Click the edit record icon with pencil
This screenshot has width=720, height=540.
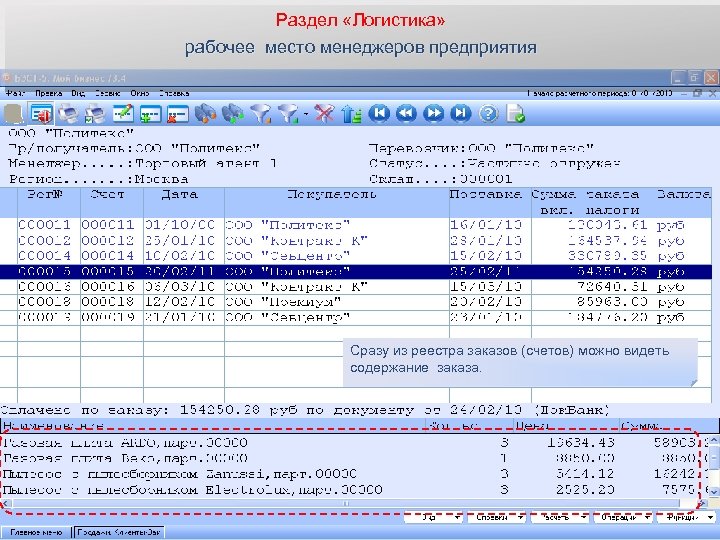coord(123,113)
